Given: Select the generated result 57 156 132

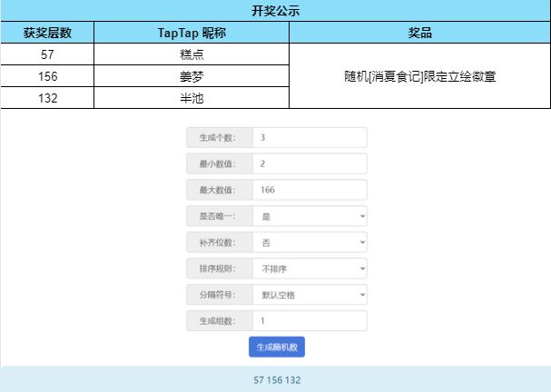Looking at the screenshot, I should tap(277, 380).
